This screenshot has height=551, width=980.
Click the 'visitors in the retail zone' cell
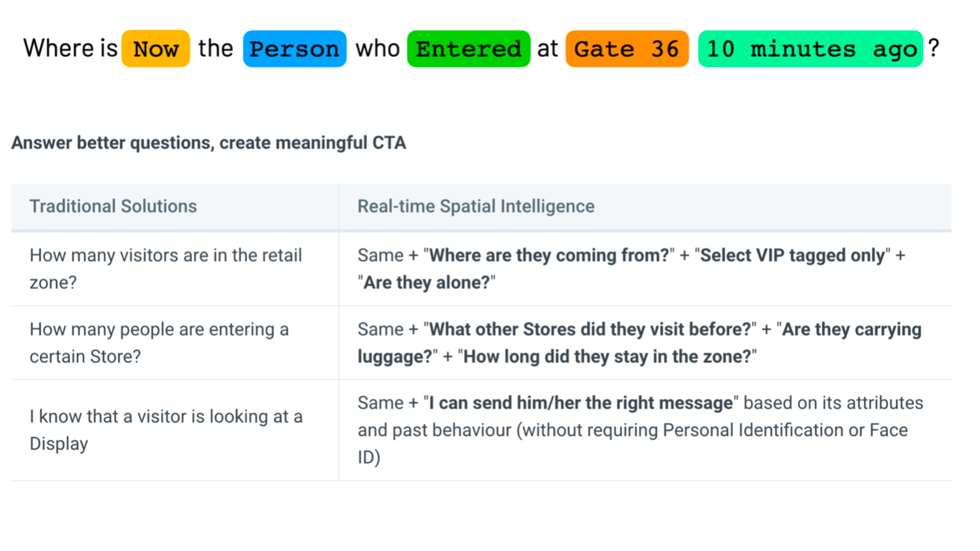175,269
